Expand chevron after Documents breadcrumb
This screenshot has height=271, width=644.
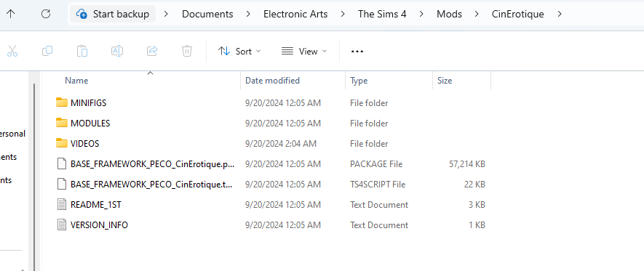pyautogui.click(x=248, y=15)
